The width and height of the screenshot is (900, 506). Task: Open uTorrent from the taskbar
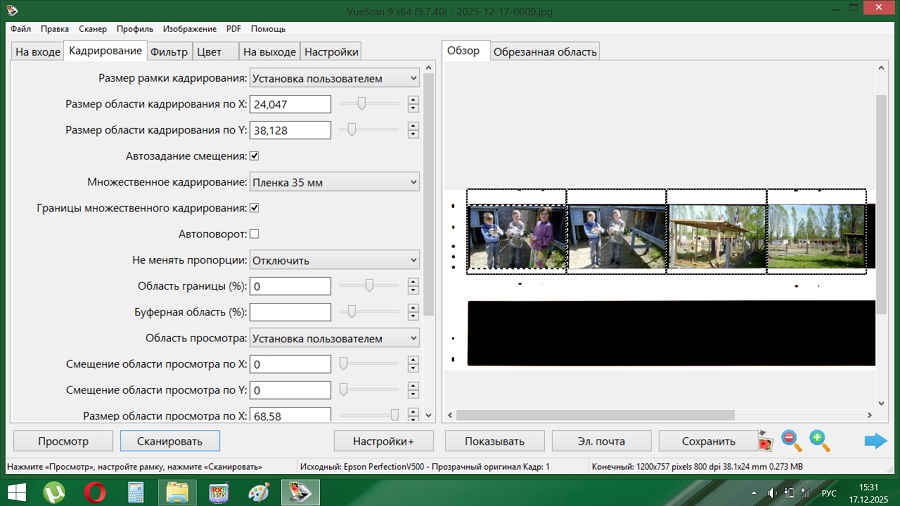[x=54, y=492]
